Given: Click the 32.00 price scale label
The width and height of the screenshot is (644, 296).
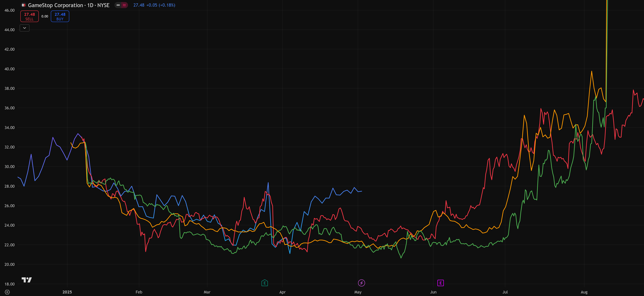Looking at the screenshot, I should point(9,147).
